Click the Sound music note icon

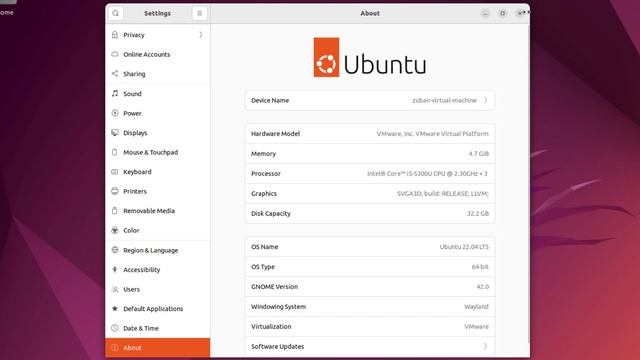(115, 93)
